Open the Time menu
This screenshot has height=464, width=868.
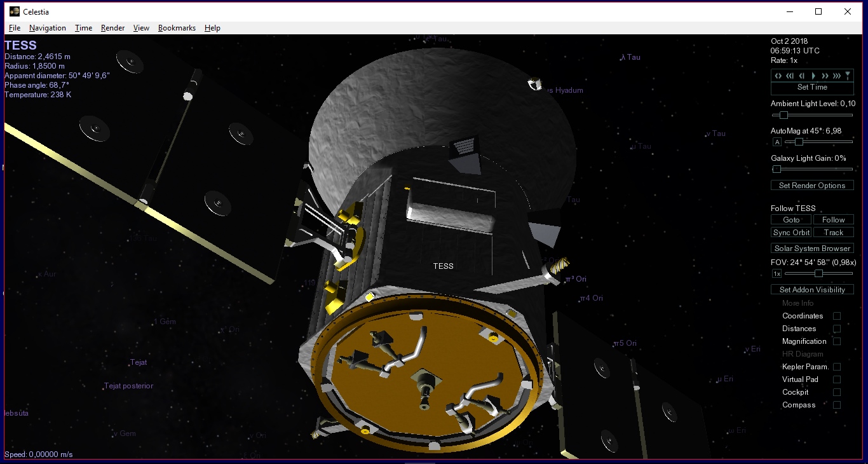[x=83, y=28]
